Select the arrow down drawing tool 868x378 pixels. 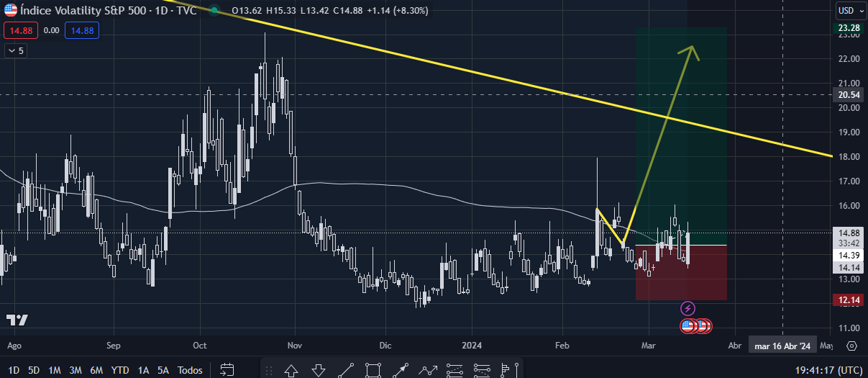tap(319, 371)
